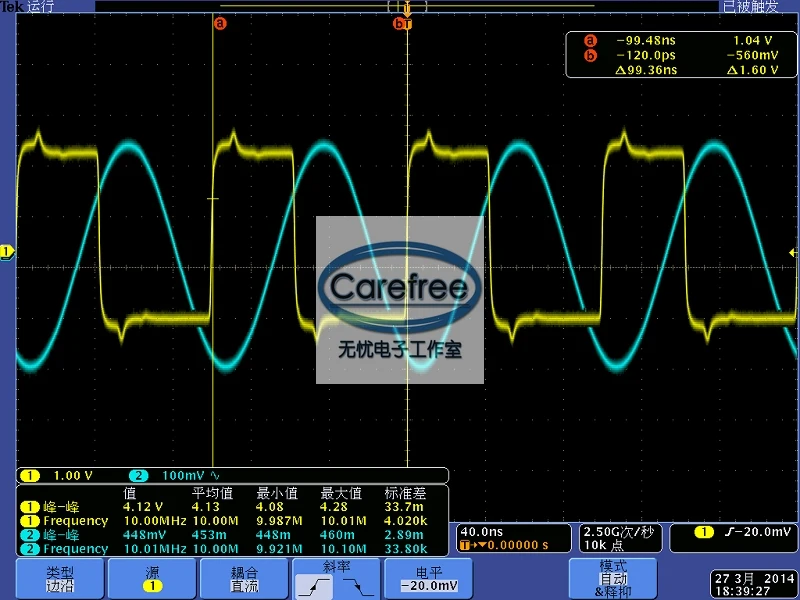Select the 耦合 直流 coupling button
800x600 pixels.
(x=244, y=579)
